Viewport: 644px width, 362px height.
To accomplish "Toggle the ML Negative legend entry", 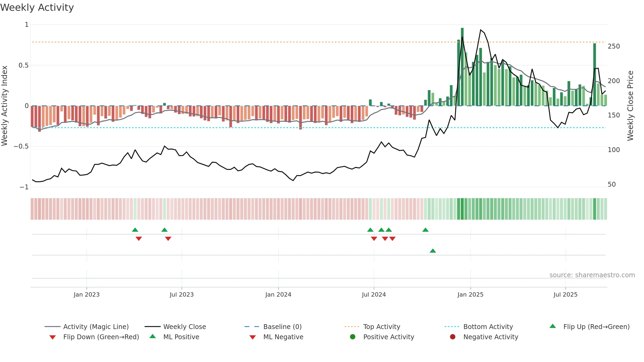I will tap(276, 337).
